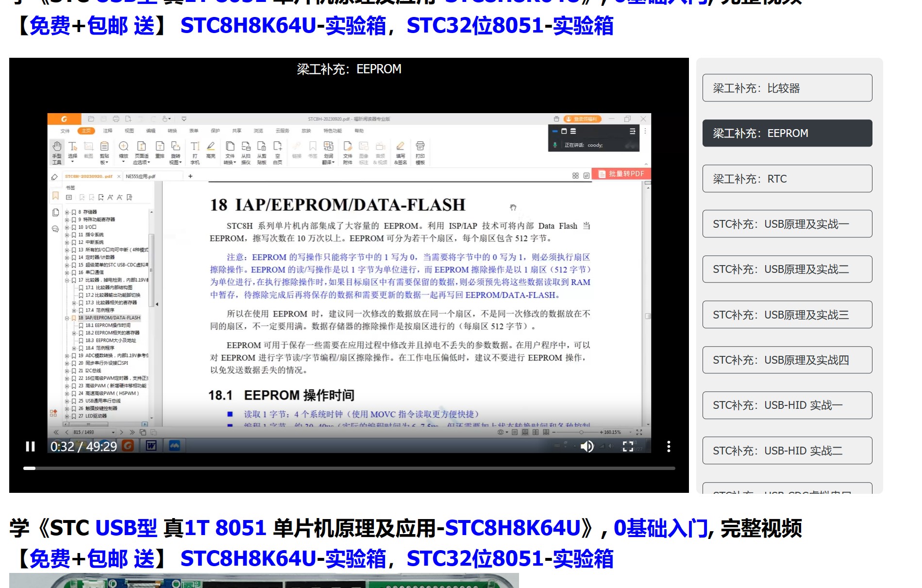
Task: Open STC补充：USB-HID 实战二 video
Action: [x=787, y=451]
